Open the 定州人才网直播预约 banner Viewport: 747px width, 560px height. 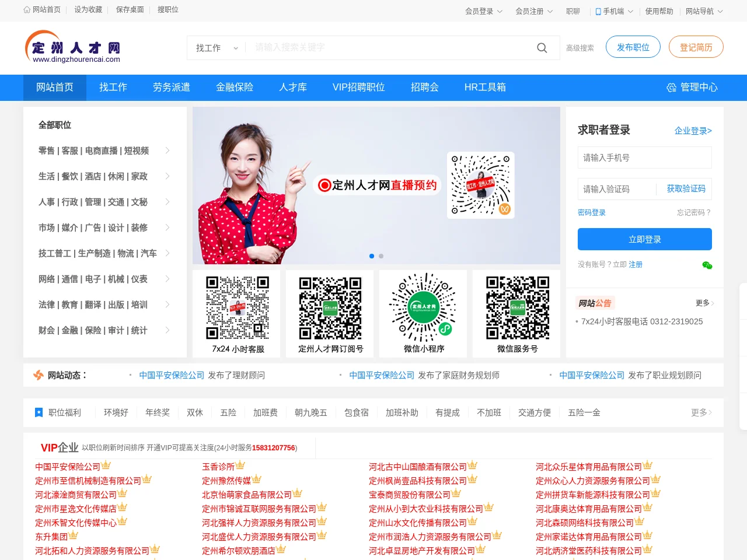tap(376, 185)
